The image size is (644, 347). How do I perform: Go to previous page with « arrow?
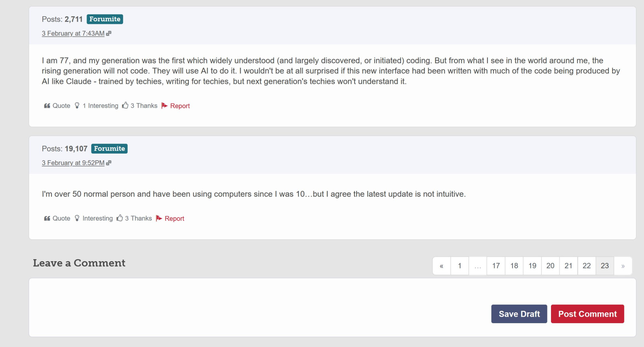click(x=442, y=266)
